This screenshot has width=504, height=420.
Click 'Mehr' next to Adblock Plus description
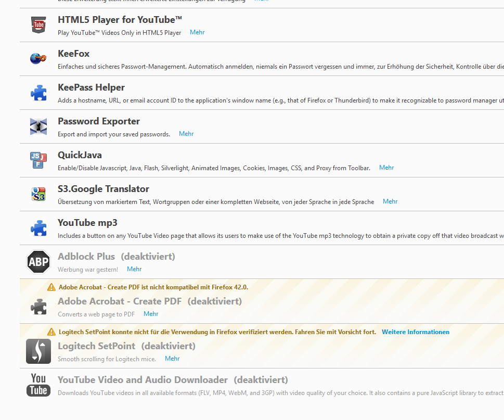[x=134, y=269]
